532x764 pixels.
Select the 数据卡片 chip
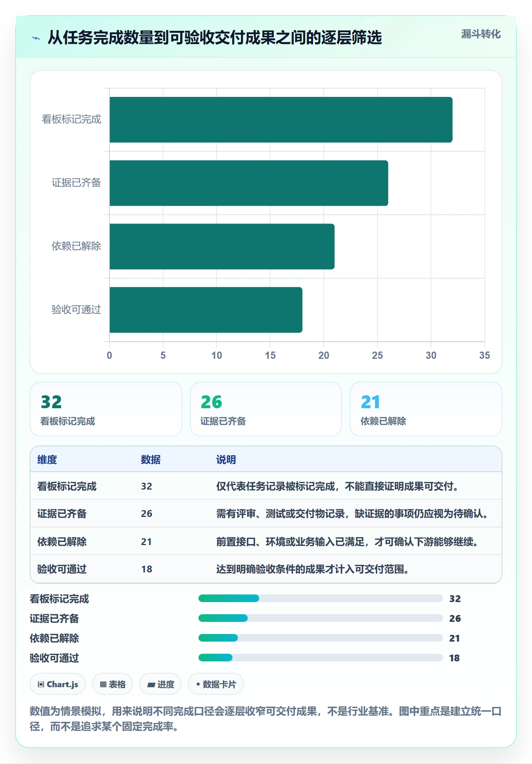(x=216, y=684)
